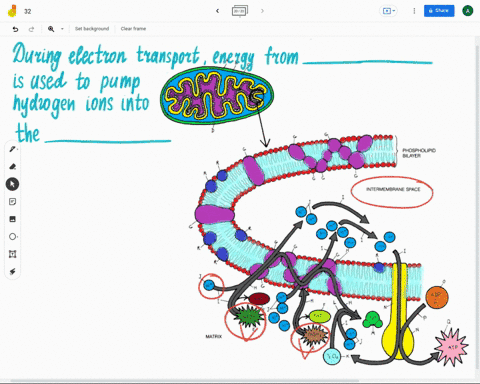Click the mitochondrion image on canvas
Image resolution: width=480 pixels, height=384 pixels.
(217, 95)
